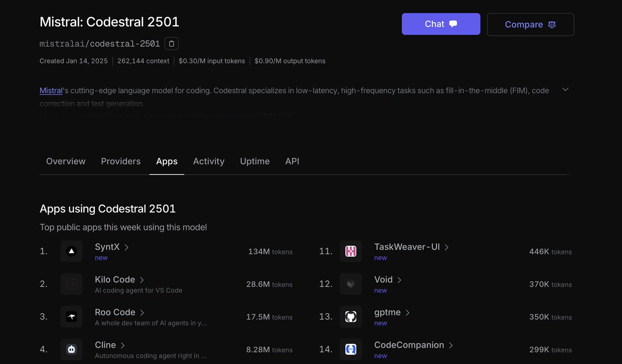Click the 'new' label under CodeCompanion
Screen dimensions: 622x364
pos(380,356)
